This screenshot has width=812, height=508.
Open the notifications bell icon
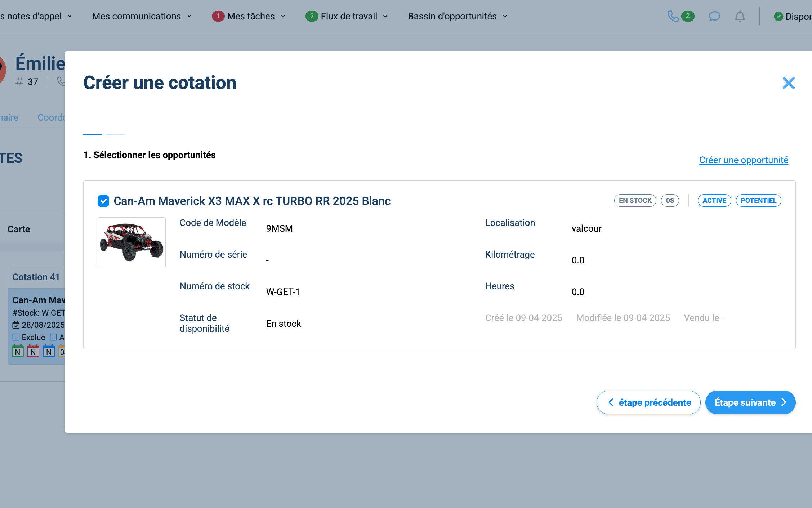tap(740, 16)
